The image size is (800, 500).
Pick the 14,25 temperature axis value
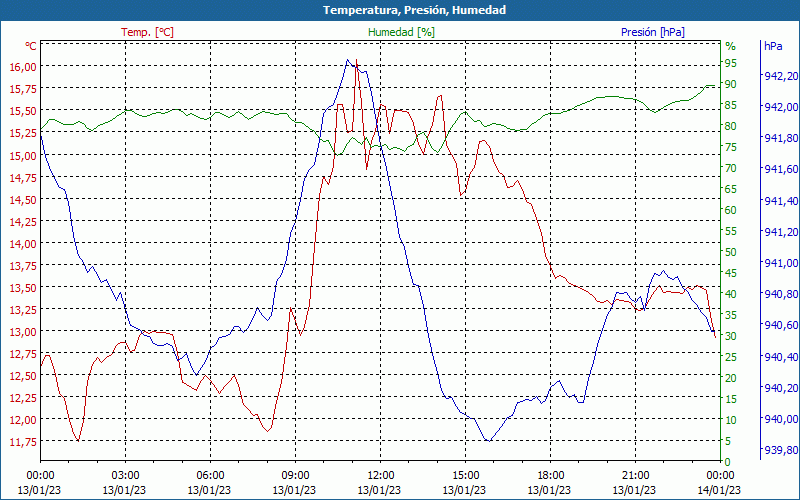pyautogui.click(x=23, y=222)
